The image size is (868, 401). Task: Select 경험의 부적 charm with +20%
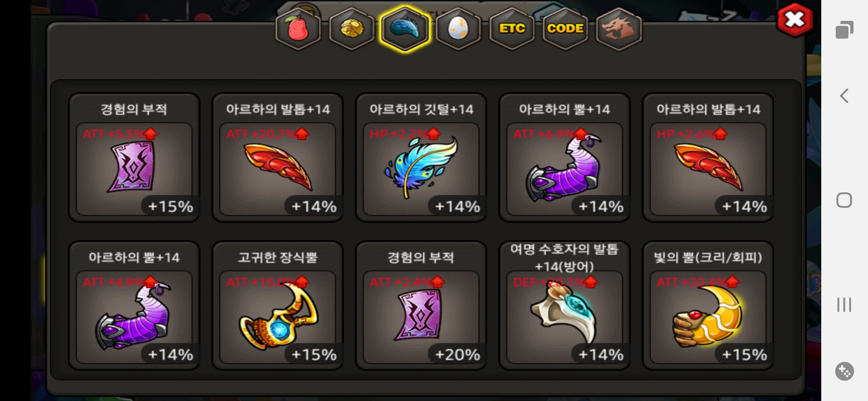(421, 306)
